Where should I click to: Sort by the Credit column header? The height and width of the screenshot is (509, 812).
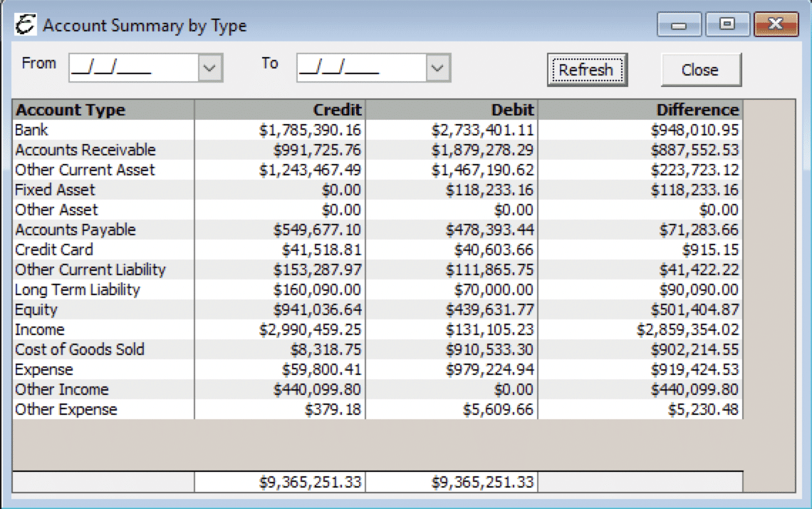click(279, 110)
